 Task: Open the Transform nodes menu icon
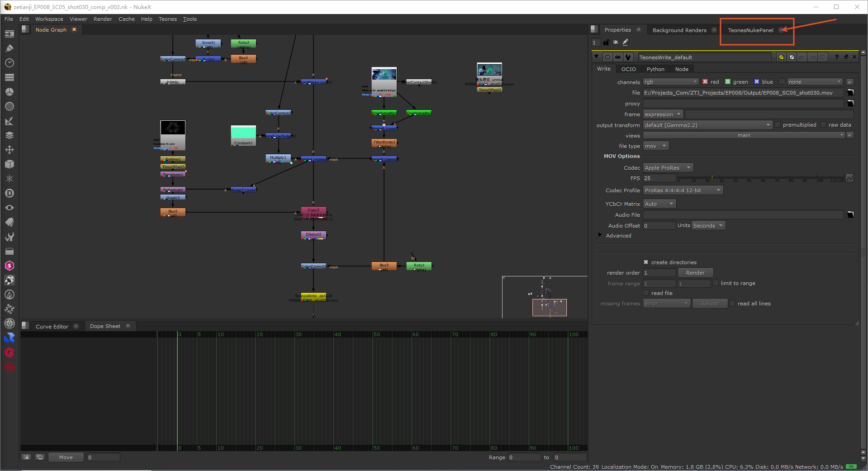tap(9, 150)
